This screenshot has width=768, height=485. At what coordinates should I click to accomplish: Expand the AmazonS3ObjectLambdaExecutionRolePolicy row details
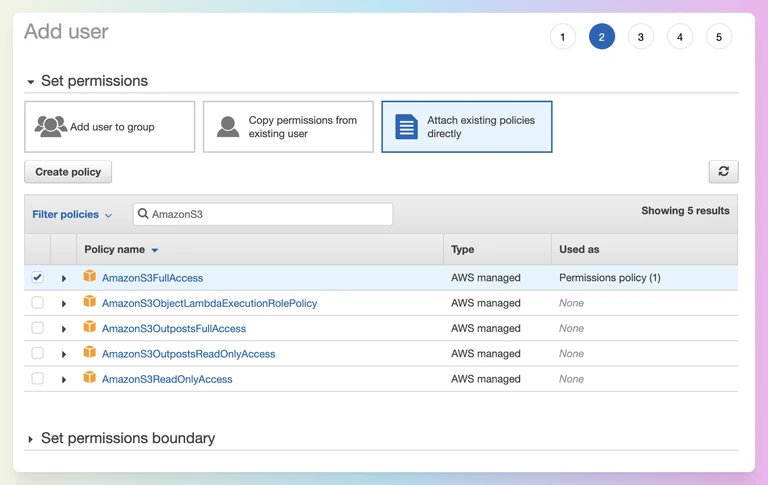[x=64, y=304]
